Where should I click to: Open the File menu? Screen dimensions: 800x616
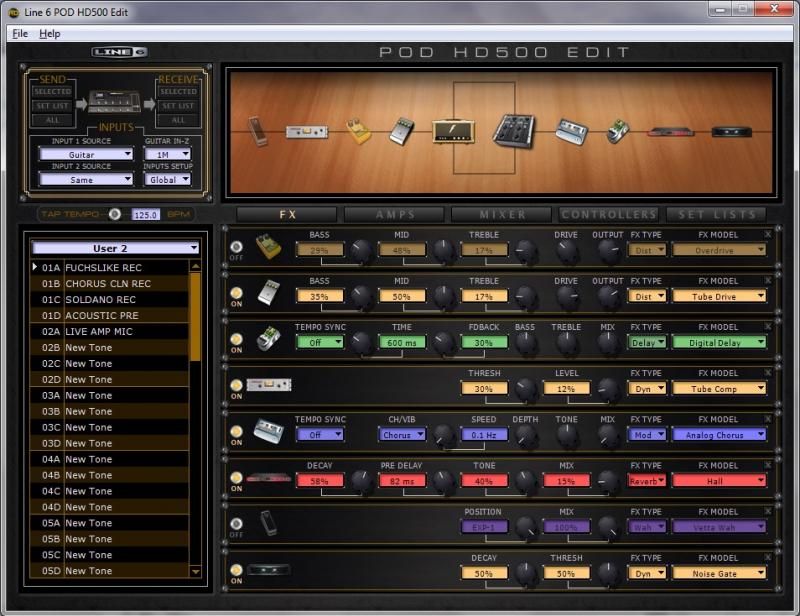click(x=20, y=34)
